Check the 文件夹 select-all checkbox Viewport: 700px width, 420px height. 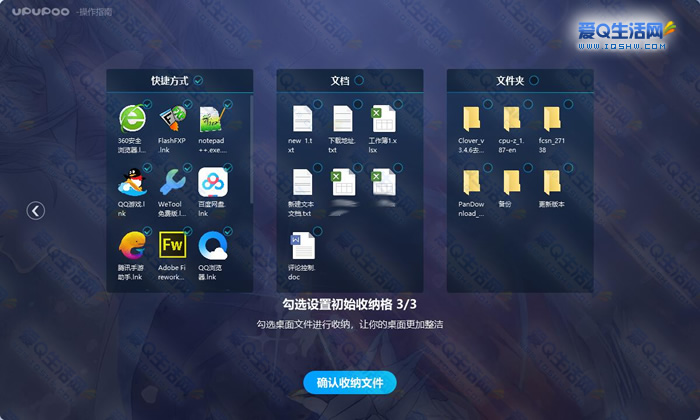point(534,80)
